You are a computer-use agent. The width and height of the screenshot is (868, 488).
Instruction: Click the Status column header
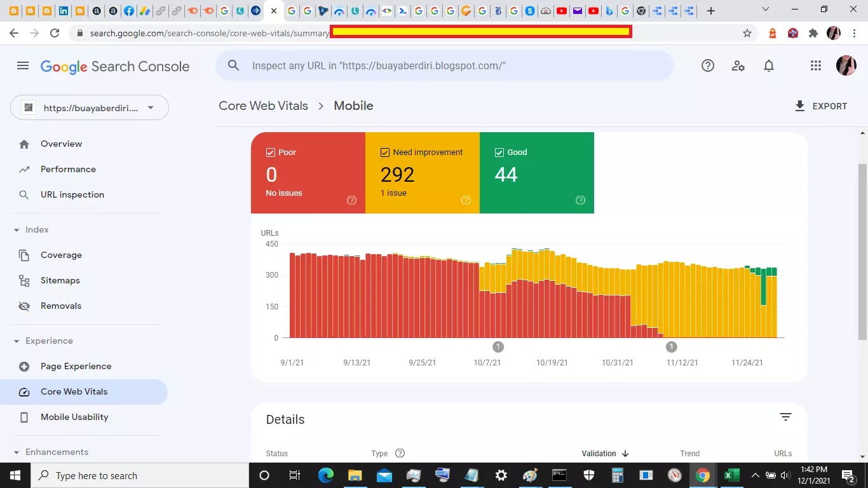point(277,454)
